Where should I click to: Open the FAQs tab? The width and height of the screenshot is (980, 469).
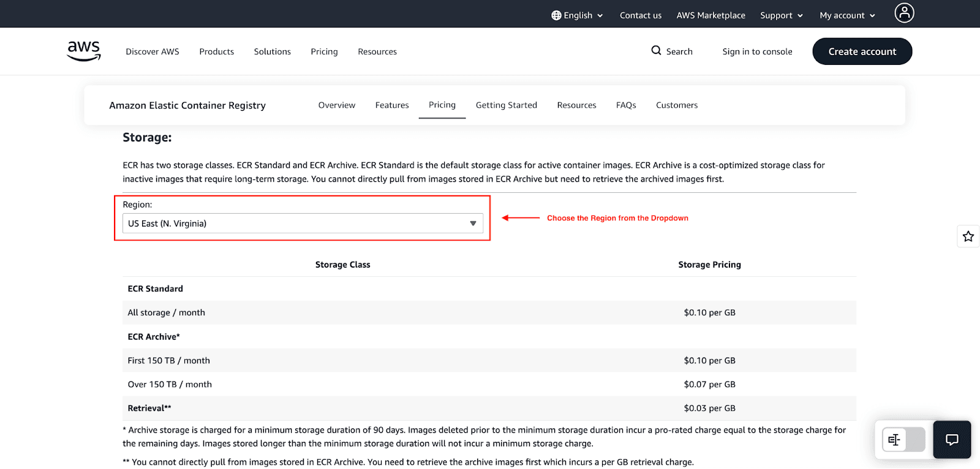click(x=626, y=105)
